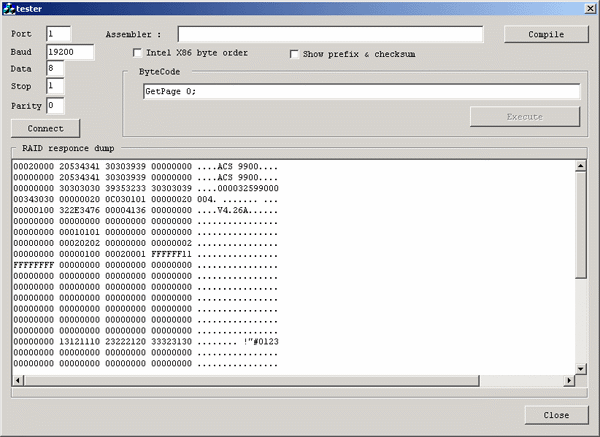Click the ByteCode group label
The height and width of the screenshot is (437, 600).
[x=159, y=72]
